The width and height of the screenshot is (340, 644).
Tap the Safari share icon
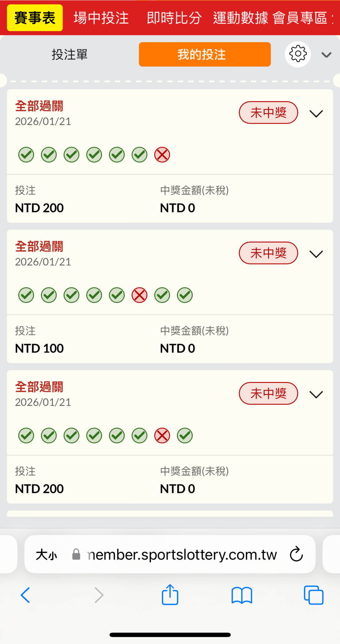(x=170, y=595)
